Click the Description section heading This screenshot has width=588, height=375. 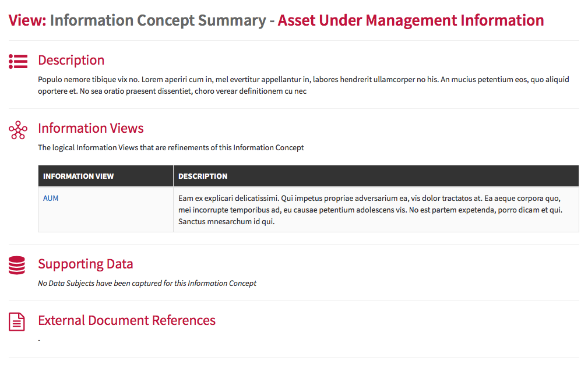(x=71, y=60)
